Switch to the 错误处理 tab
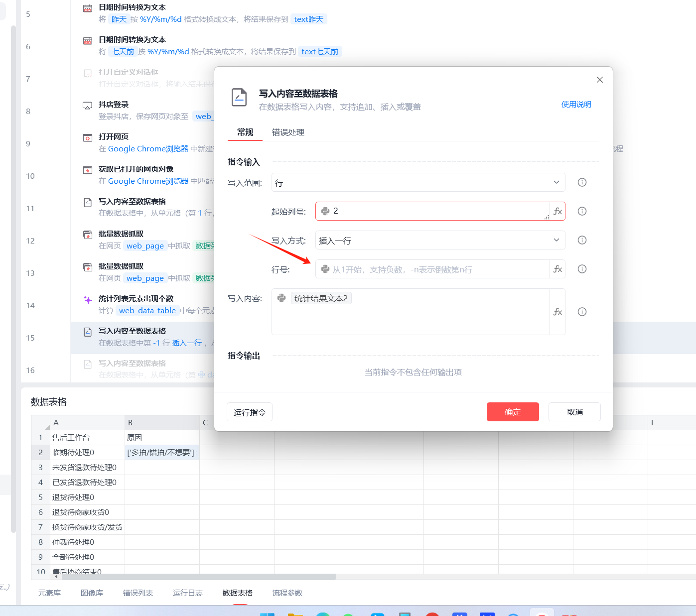 click(288, 132)
